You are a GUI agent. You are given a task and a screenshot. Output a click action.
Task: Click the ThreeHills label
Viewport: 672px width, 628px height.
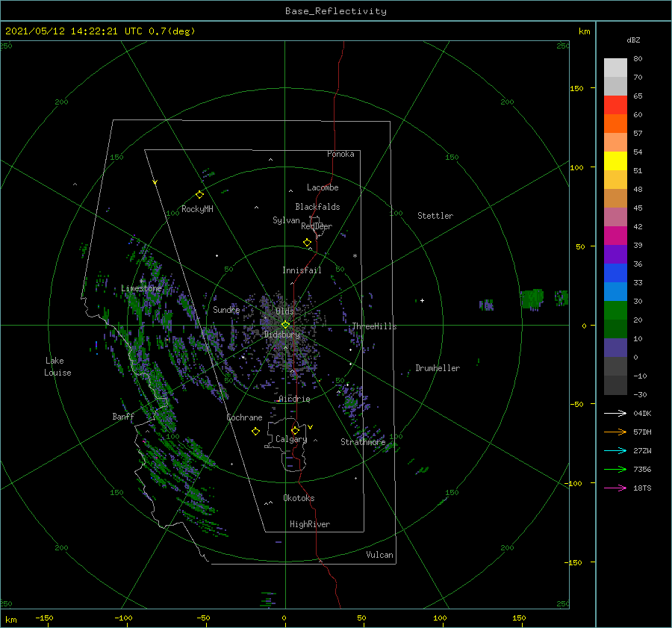(375, 326)
